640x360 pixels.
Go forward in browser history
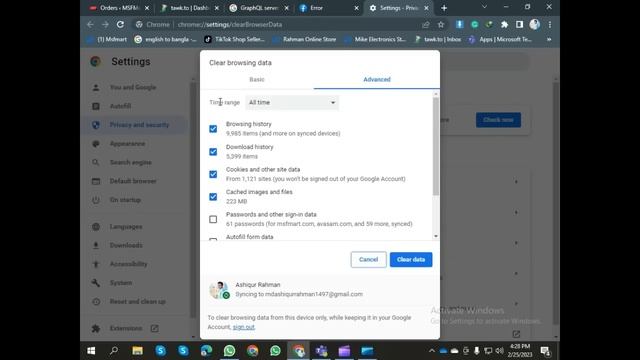coord(105,24)
